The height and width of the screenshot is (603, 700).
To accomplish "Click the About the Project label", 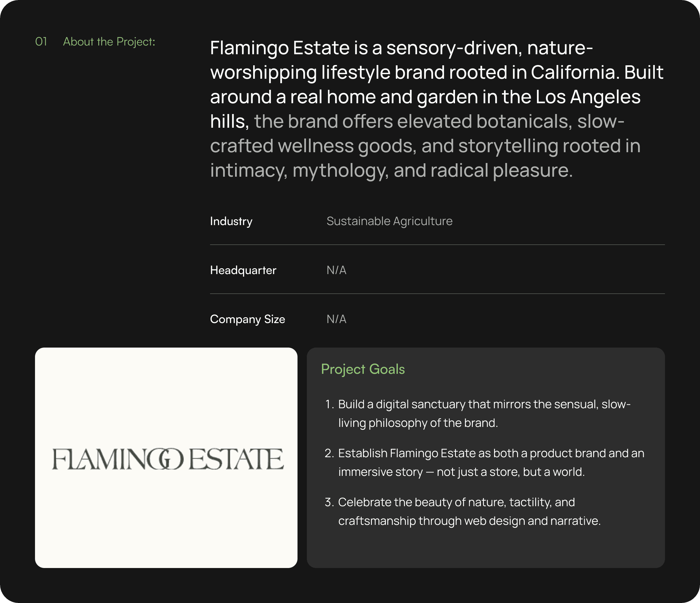I will pyautogui.click(x=109, y=42).
